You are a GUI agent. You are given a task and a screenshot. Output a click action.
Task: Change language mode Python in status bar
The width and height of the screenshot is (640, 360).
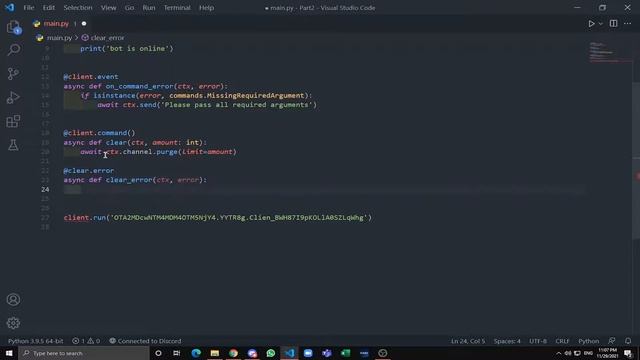click(588, 341)
